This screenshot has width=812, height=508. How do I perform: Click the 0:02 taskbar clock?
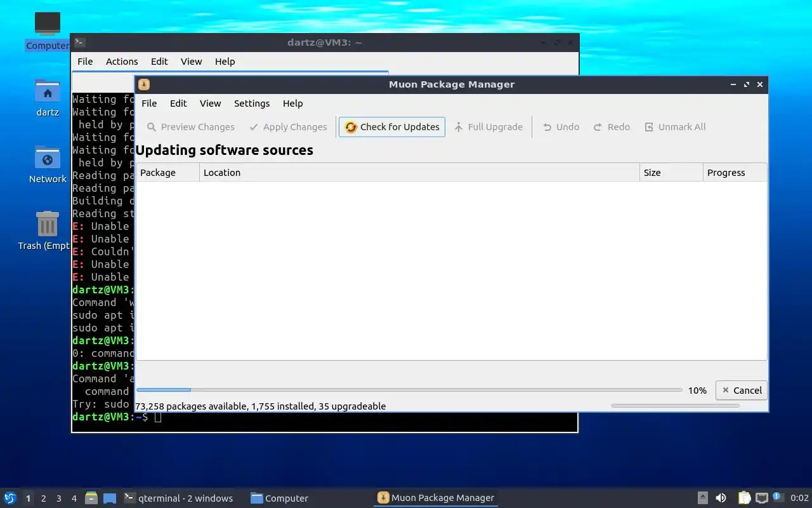799,498
